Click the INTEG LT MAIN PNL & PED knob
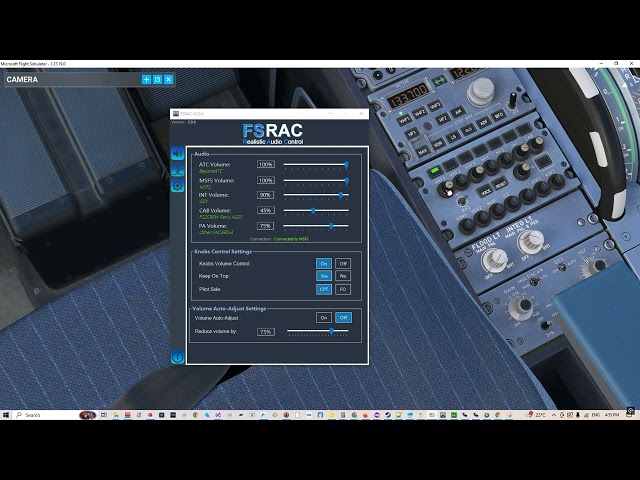Image resolution: width=640 pixels, height=480 pixels. tap(531, 242)
